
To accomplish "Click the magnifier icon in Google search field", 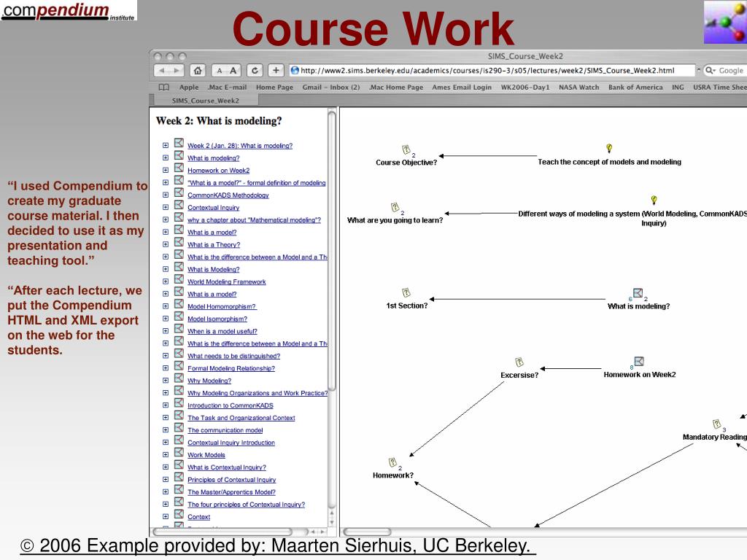I will [x=710, y=71].
